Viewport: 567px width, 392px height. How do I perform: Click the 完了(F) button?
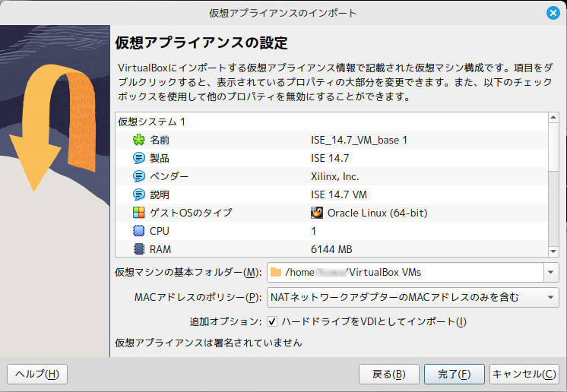pyautogui.click(x=455, y=374)
